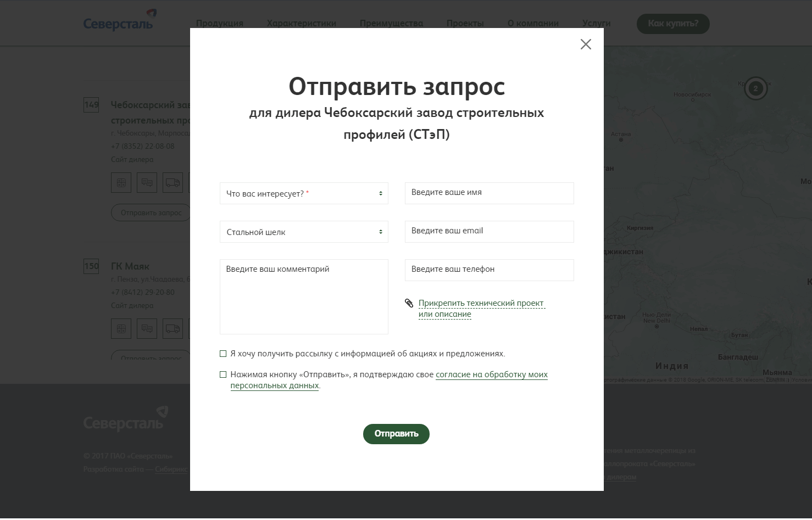Screen dimensions: 812x520
Task: Click 'Сайт дилера' link under Чебоксарский завод
Action: click(x=132, y=159)
